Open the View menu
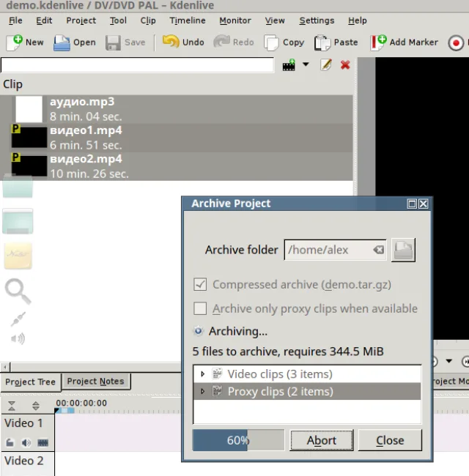 click(275, 21)
